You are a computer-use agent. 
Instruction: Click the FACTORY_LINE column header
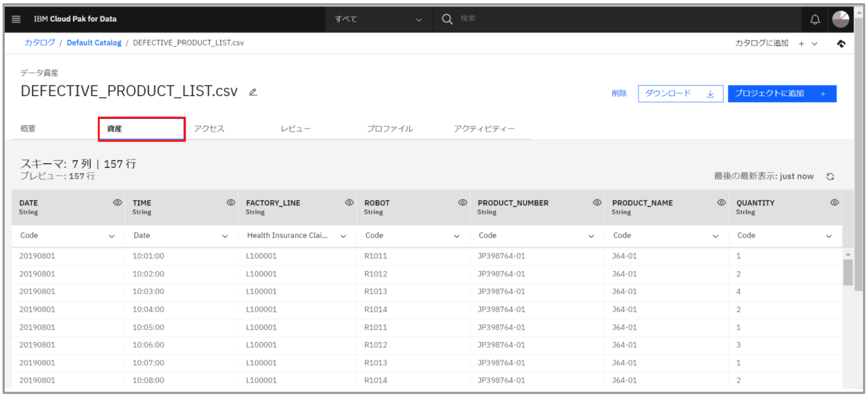coord(297,207)
